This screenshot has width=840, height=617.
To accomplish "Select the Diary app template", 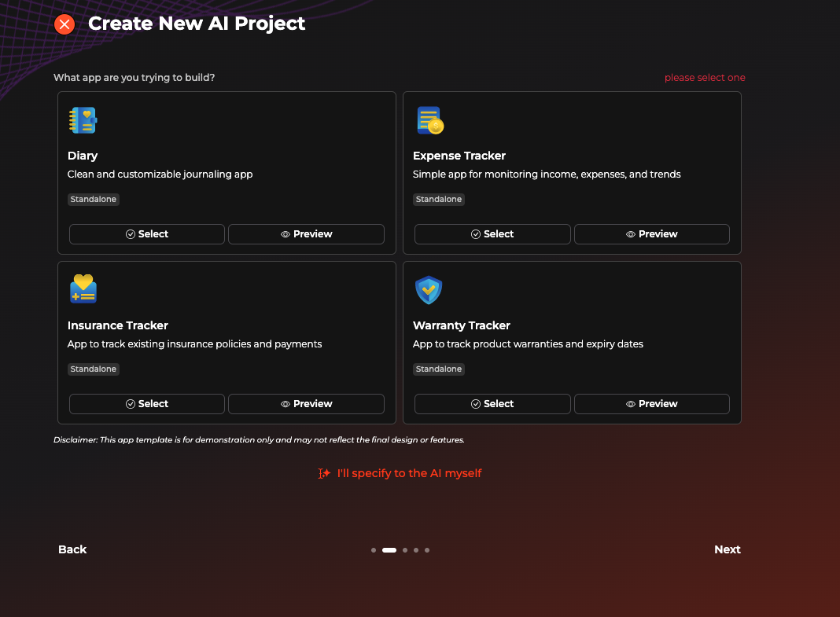I will coord(147,234).
